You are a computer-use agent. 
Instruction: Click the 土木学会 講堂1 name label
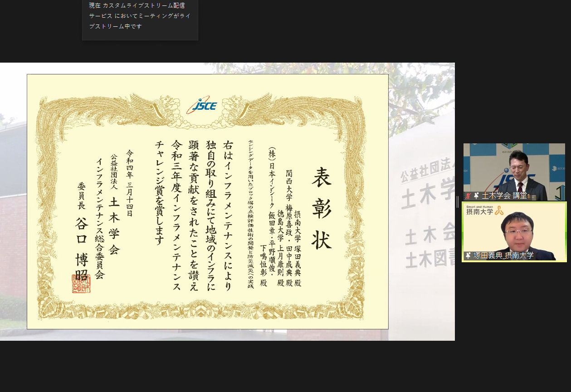(x=506, y=196)
